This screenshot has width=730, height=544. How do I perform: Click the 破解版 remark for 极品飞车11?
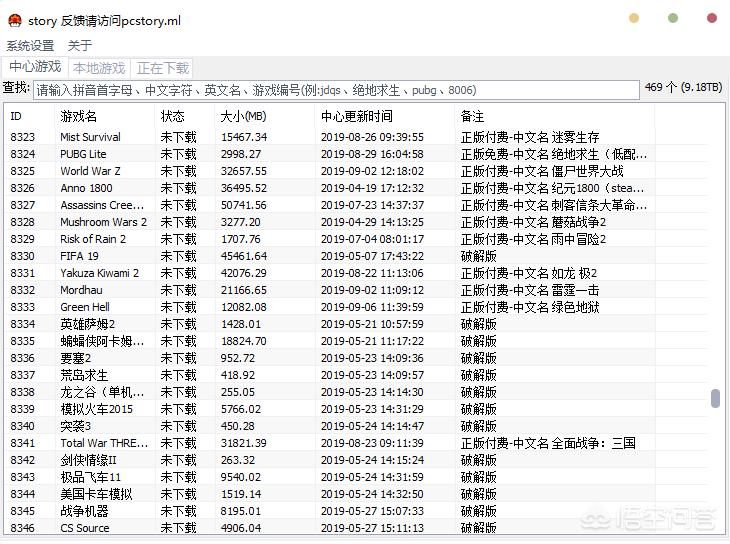point(479,477)
